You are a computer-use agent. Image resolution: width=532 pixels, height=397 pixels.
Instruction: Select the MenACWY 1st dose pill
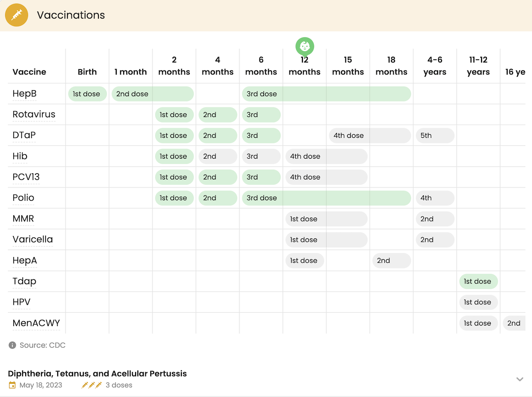tap(478, 323)
